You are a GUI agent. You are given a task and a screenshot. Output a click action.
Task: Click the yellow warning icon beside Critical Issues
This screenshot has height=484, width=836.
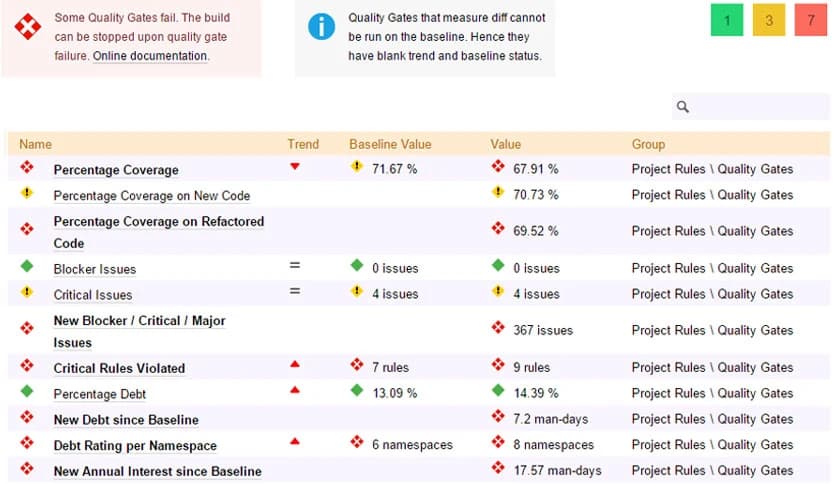(27, 293)
